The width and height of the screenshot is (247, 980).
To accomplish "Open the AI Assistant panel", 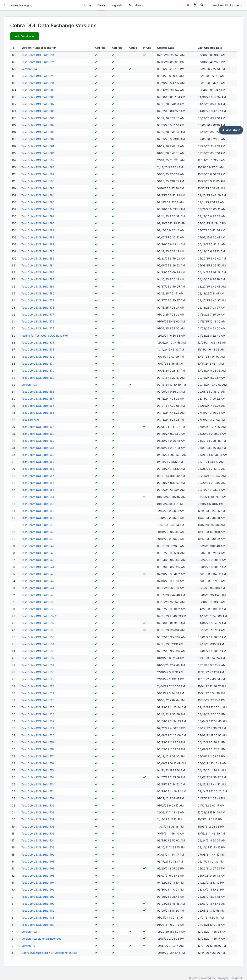I will pyautogui.click(x=231, y=130).
